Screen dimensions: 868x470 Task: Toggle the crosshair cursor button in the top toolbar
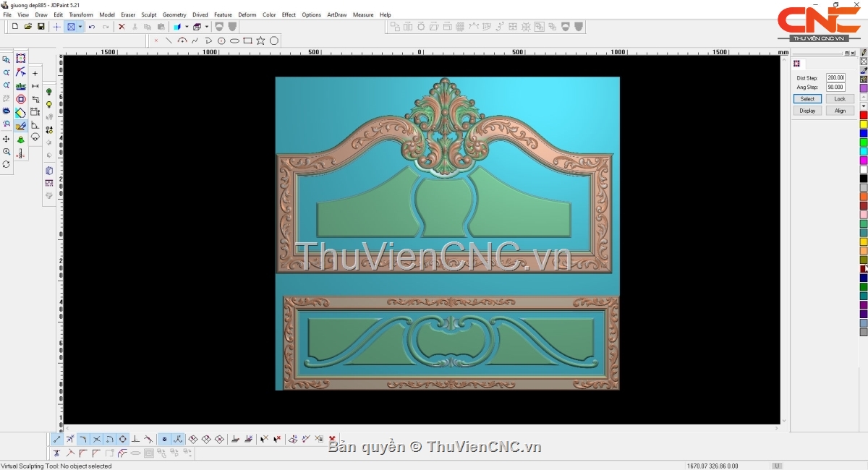tap(56, 27)
